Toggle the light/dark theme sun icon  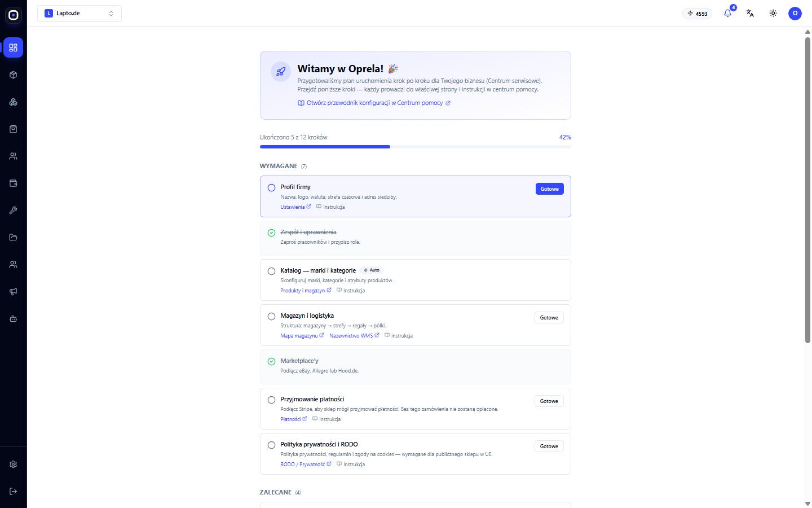click(x=773, y=13)
